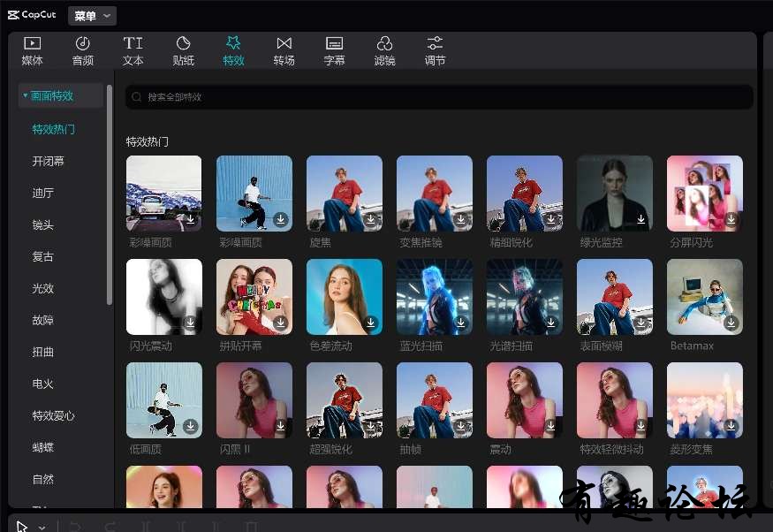Collapse the 画面特效 category tree
Image resolution: width=773 pixels, height=532 pixels.
click(25, 95)
